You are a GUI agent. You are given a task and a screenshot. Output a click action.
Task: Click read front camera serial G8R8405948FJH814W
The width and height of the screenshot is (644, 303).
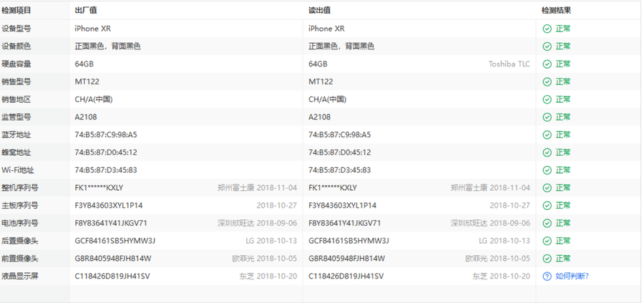346,258
